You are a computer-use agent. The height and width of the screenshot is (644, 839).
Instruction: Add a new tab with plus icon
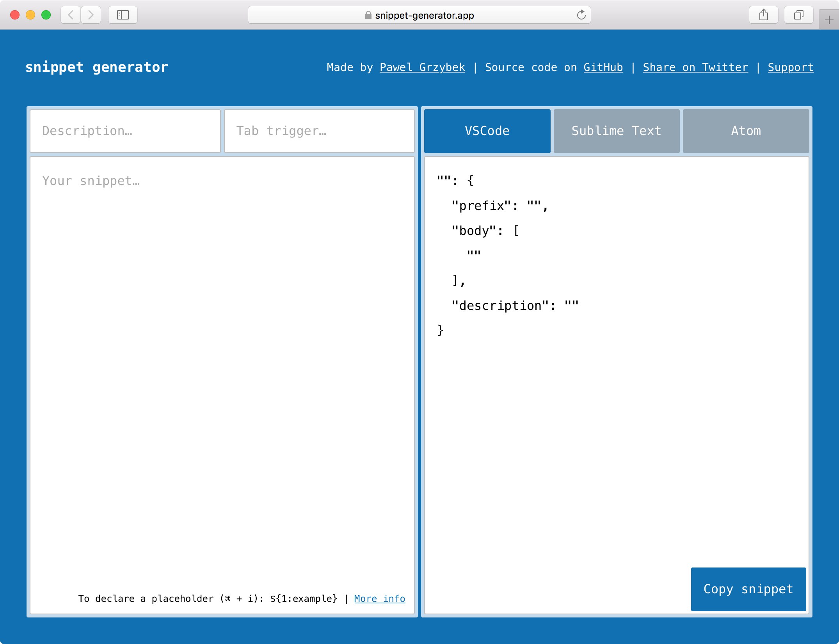(x=829, y=20)
